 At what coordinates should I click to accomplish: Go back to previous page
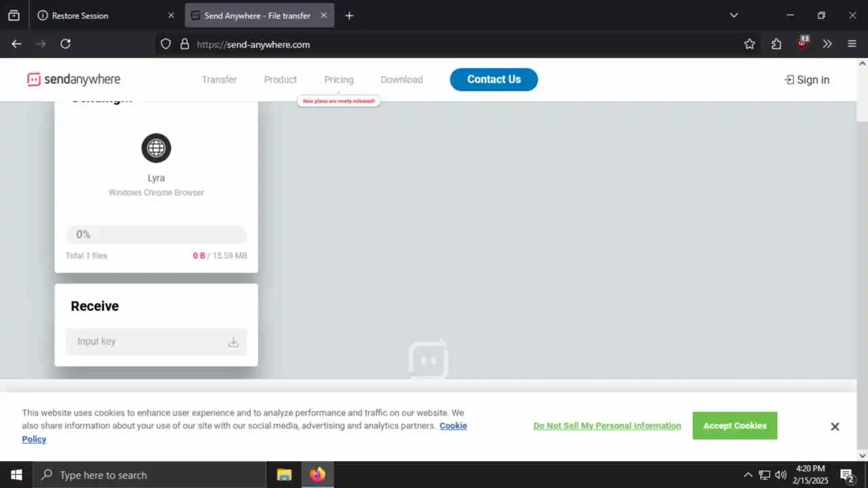(x=16, y=44)
